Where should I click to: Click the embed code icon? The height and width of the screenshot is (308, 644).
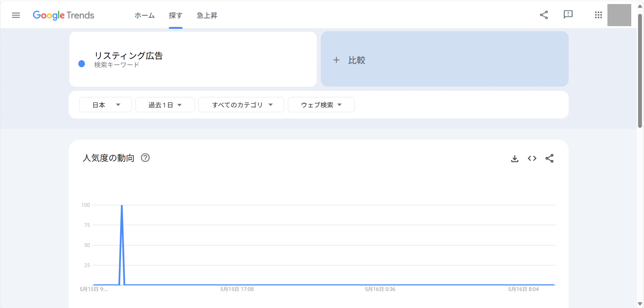click(532, 158)
